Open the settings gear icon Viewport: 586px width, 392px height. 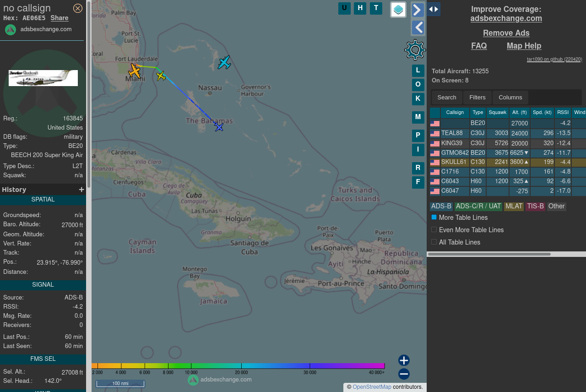pos(415,50)
